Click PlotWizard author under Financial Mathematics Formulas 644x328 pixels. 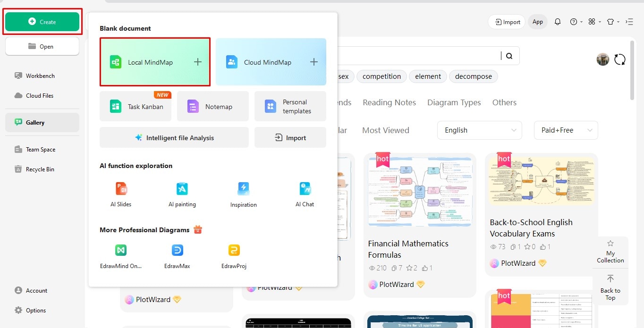click(396, 284)
